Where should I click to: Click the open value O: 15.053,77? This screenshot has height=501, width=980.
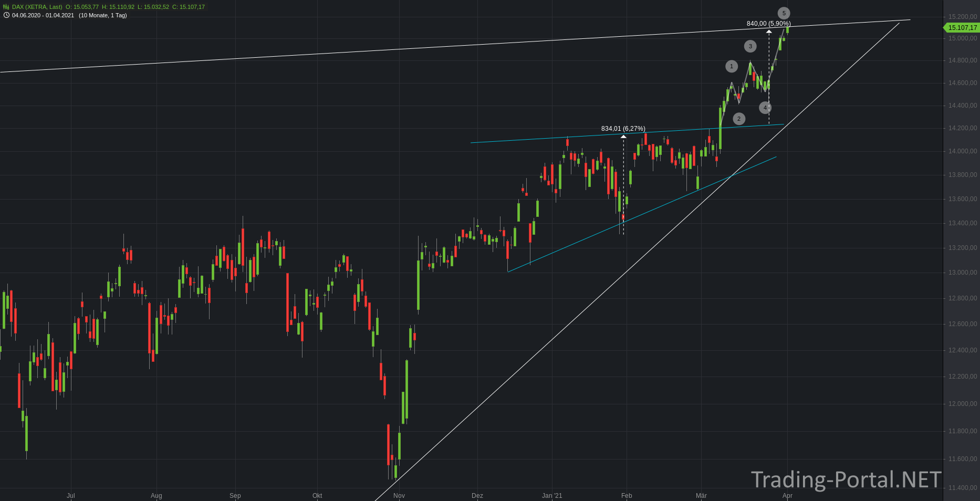[x=82, y=7]
